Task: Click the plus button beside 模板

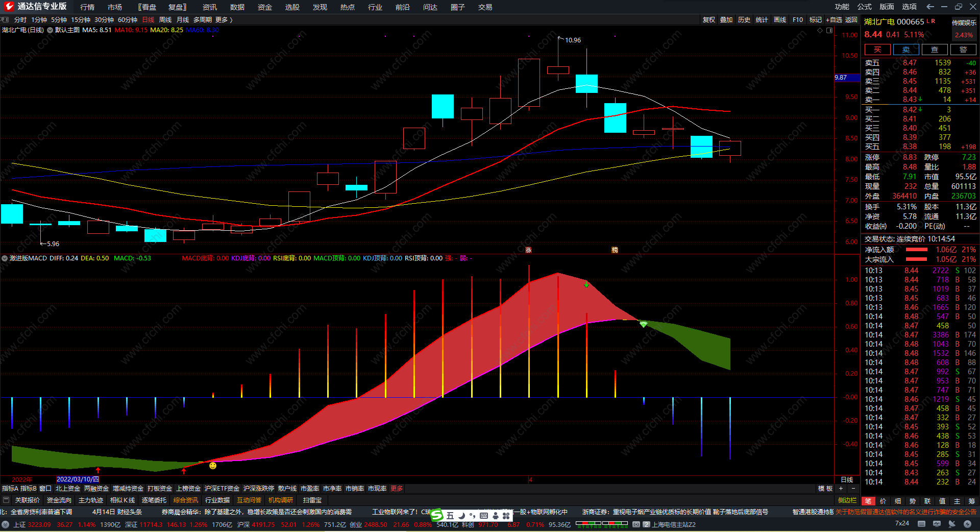Action: 841,489
